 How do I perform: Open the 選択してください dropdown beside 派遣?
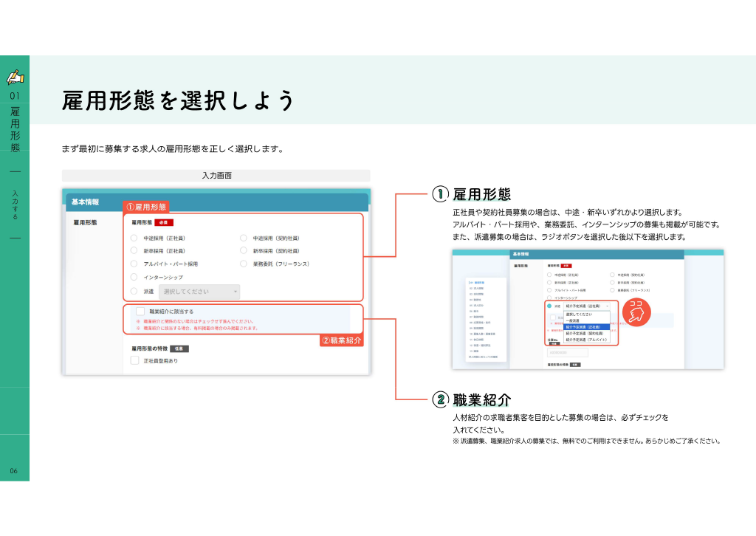tap(199, 292)
